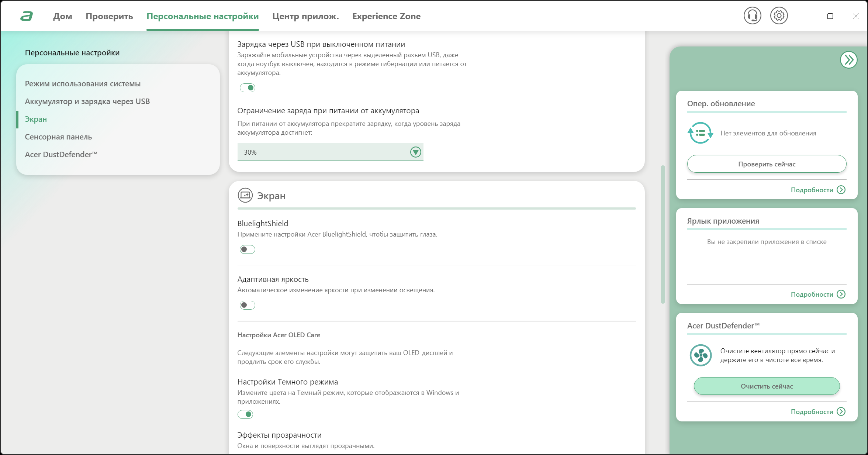Viewport: 868px width, 455px height.
Task: Enable the BluelightShield toggle
Action: pos(247,249)
